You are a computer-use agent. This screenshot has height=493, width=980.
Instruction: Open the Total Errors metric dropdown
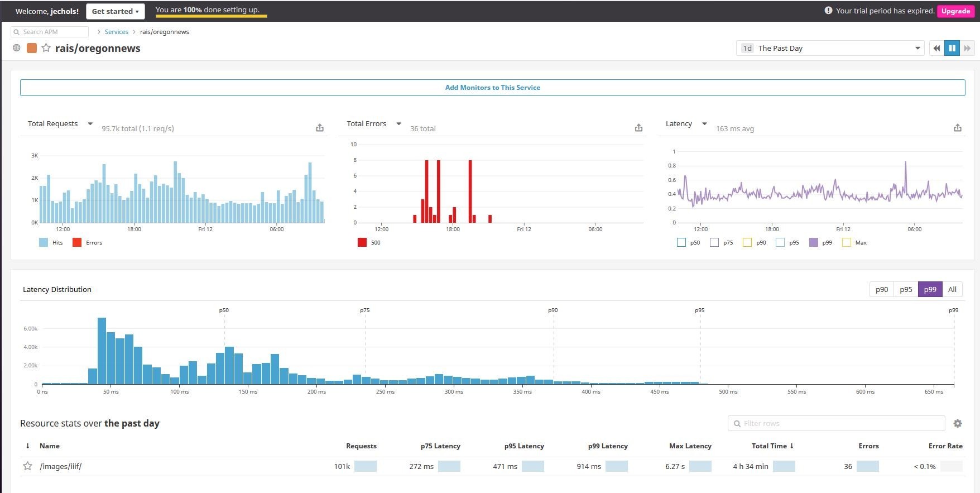point(398,124)
